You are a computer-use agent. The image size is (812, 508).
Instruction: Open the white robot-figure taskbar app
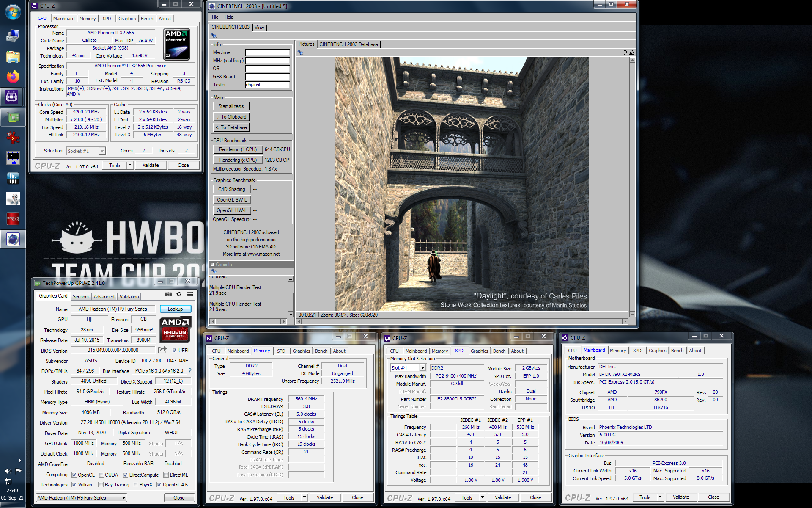coord(13,199)
